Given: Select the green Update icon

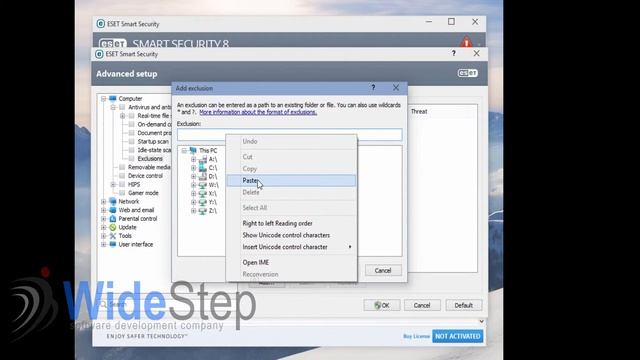Looking at the screenshot, I should tap(113, 227).
